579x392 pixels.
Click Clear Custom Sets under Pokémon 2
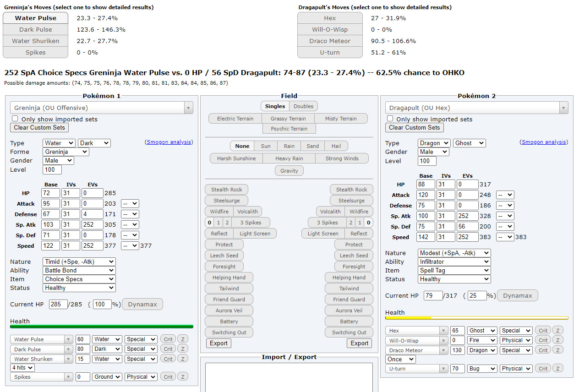click(415, 128)
